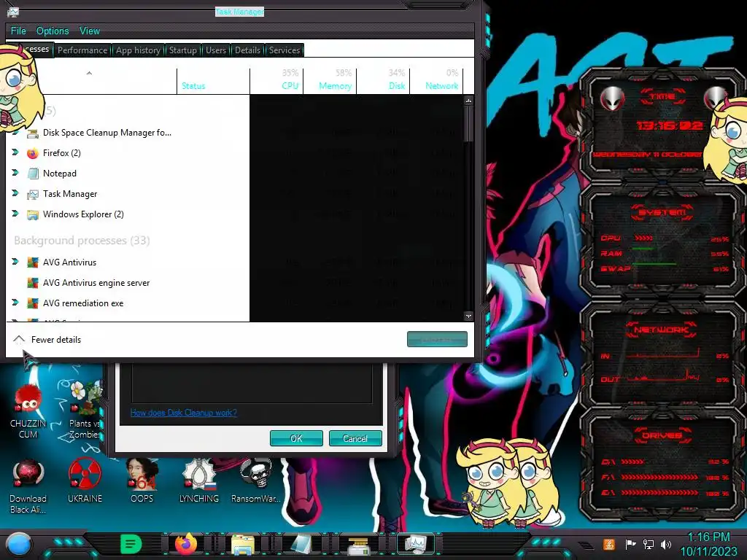Switch to the Users tab

pyautogui.click(x=216, y=50)
